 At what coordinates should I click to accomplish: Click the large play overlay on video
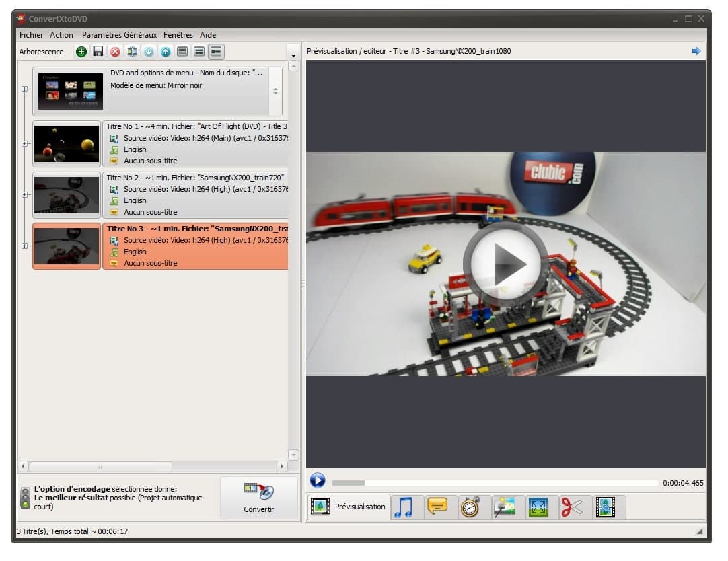tap(505, 264)
